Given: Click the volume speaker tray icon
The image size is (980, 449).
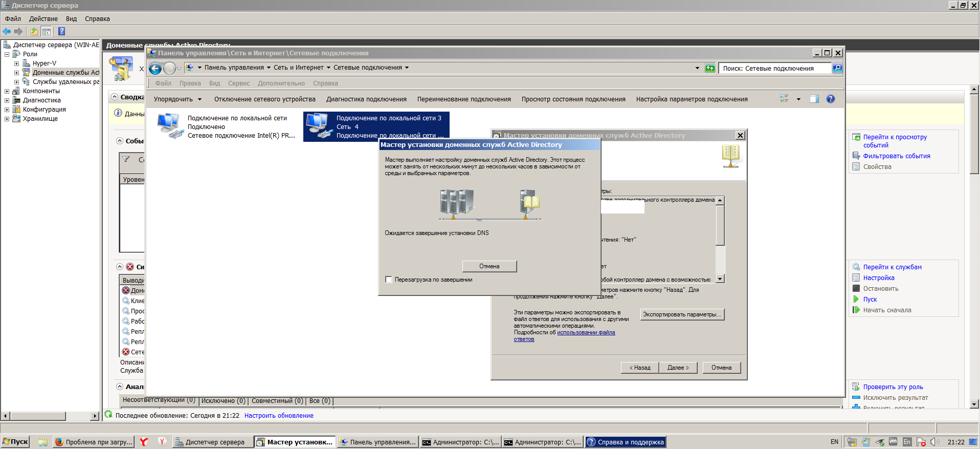Looking at the screenshot, I should pos(934,442).
